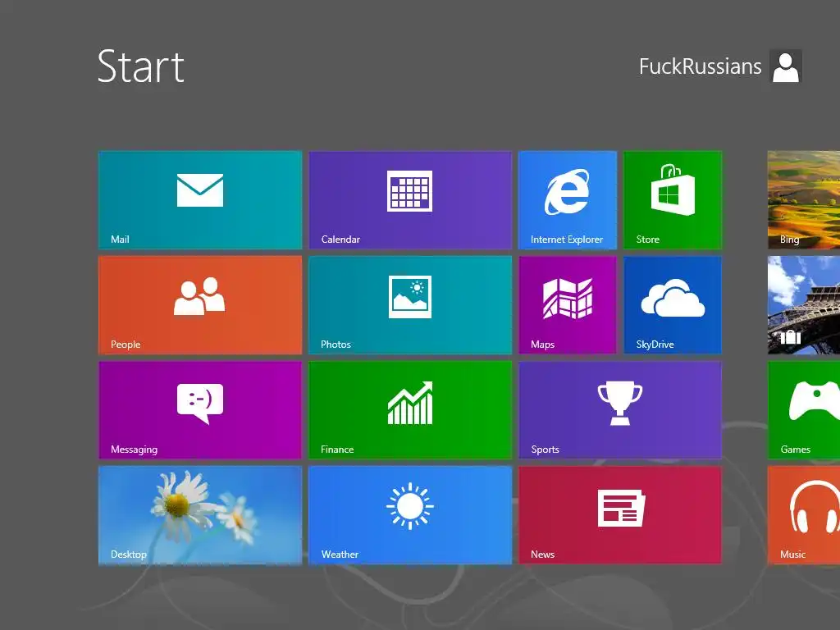Open the Calendar tile
Screen dimensions: 840x630
[410, 200]
